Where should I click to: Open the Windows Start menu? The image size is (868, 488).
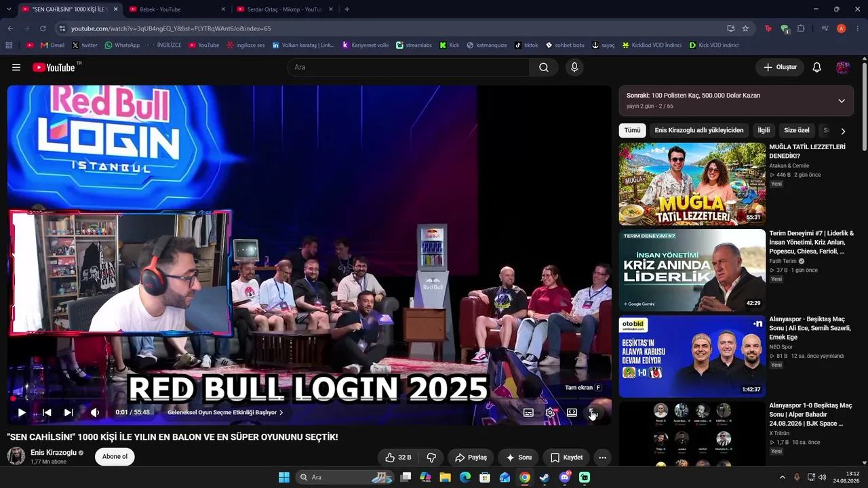[284, 477]
